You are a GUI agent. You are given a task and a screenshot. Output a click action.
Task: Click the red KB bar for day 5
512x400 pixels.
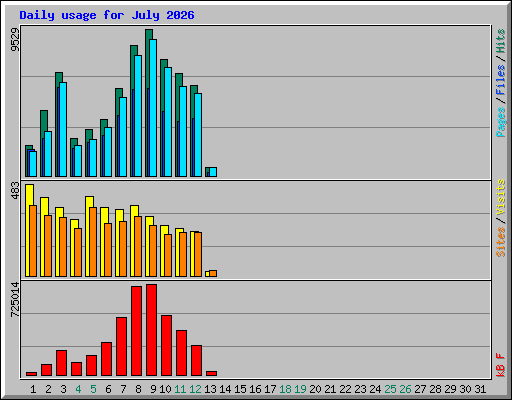(91, 366)
